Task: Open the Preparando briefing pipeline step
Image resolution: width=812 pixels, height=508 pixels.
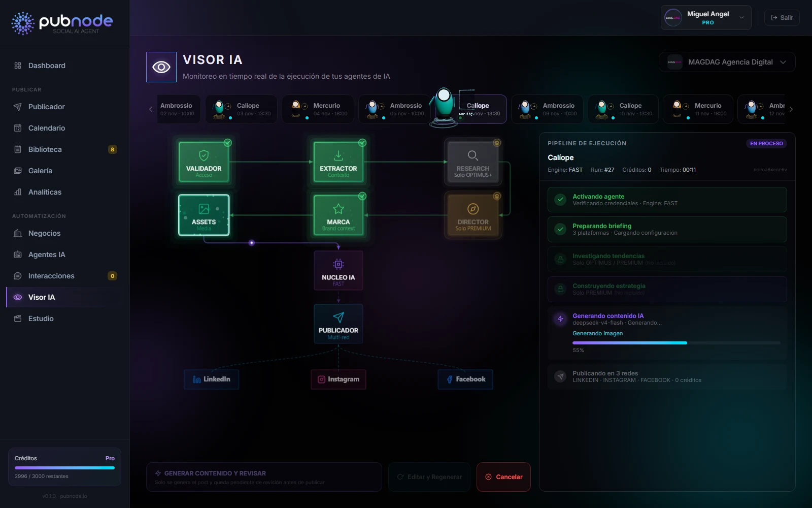Action: pos(667,230)
